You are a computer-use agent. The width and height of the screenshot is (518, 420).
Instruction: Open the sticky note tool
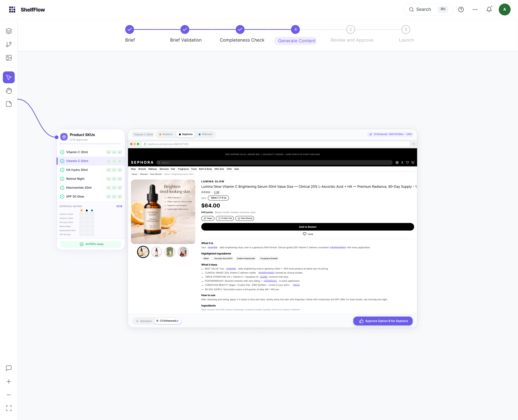pos(9,104)
